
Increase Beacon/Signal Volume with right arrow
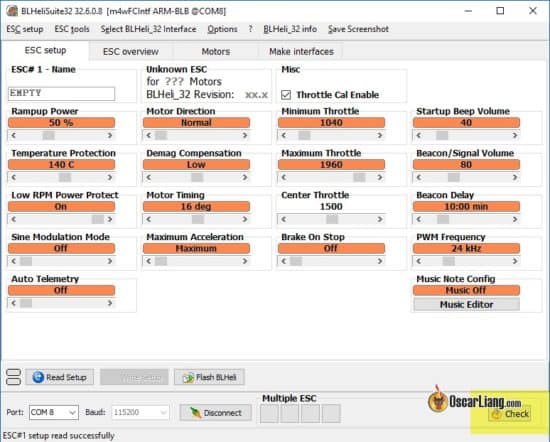[515, 178]
